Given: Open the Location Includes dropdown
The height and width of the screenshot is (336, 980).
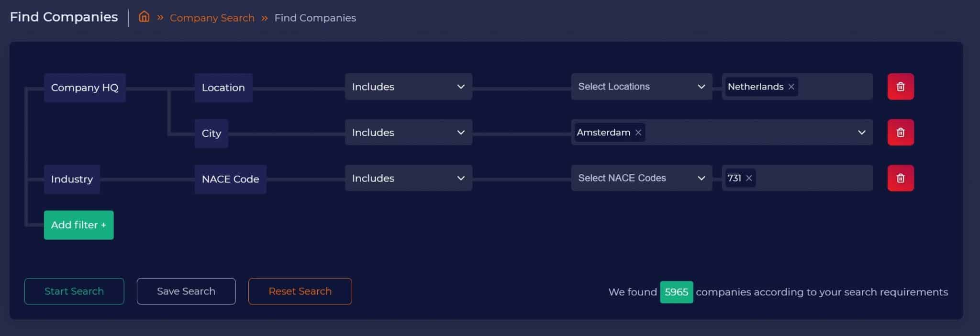Looking at the screenshot, I should [408, 87].
